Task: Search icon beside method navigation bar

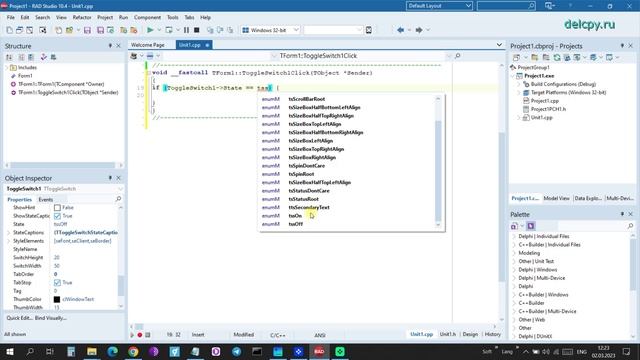Action: (458, 56)
